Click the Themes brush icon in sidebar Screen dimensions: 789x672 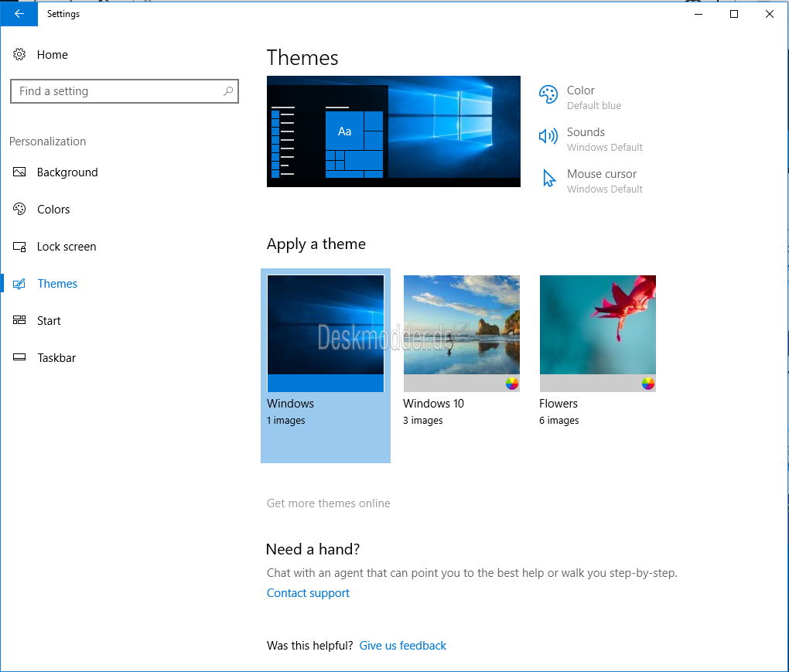point(19,284)
